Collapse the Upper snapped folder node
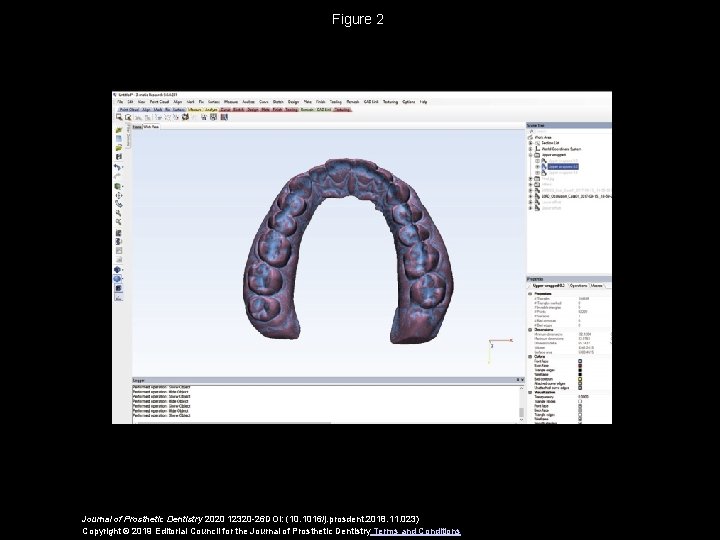The image size is (720, 540). click(x=530, y=155)
